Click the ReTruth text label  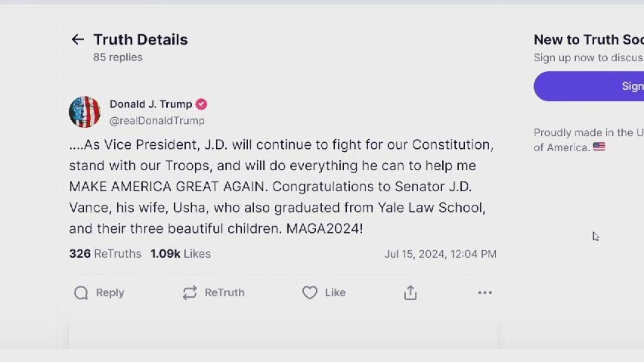click(x=224, y=292)
